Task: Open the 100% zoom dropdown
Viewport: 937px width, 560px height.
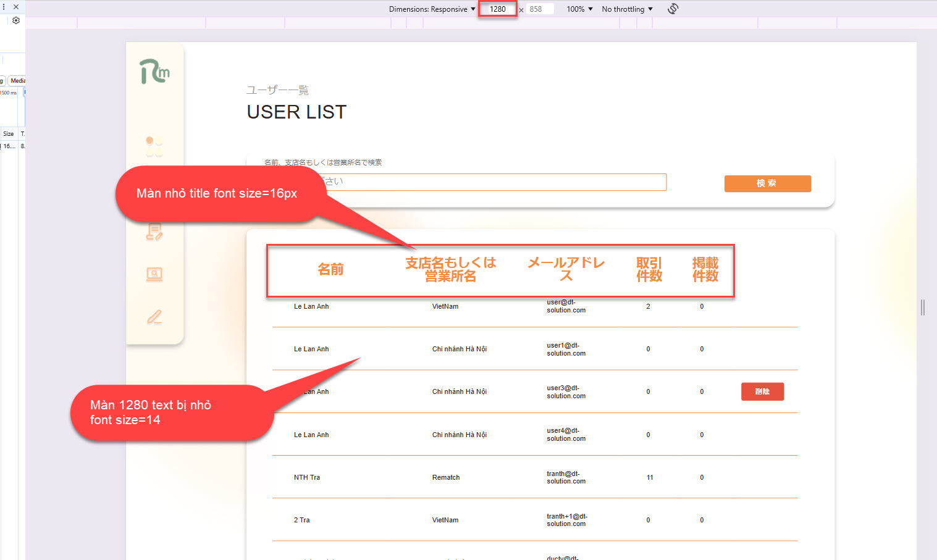Action: tap(579, 9)
